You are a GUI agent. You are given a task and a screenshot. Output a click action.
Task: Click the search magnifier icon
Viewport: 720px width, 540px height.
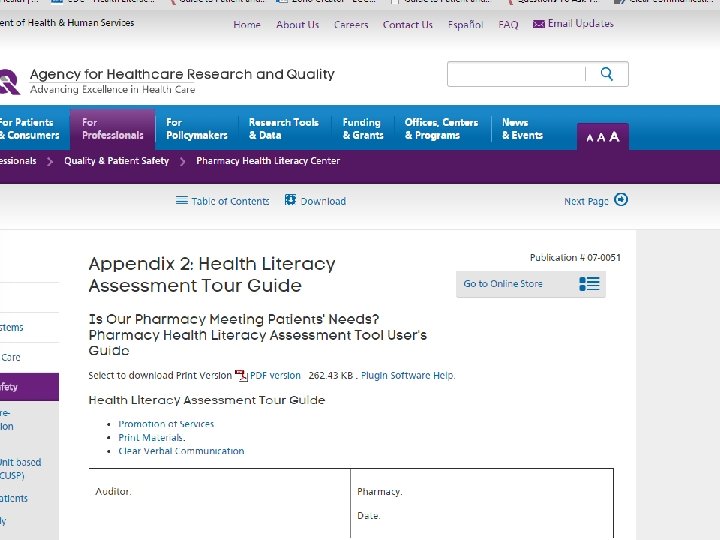click(607, 73)
